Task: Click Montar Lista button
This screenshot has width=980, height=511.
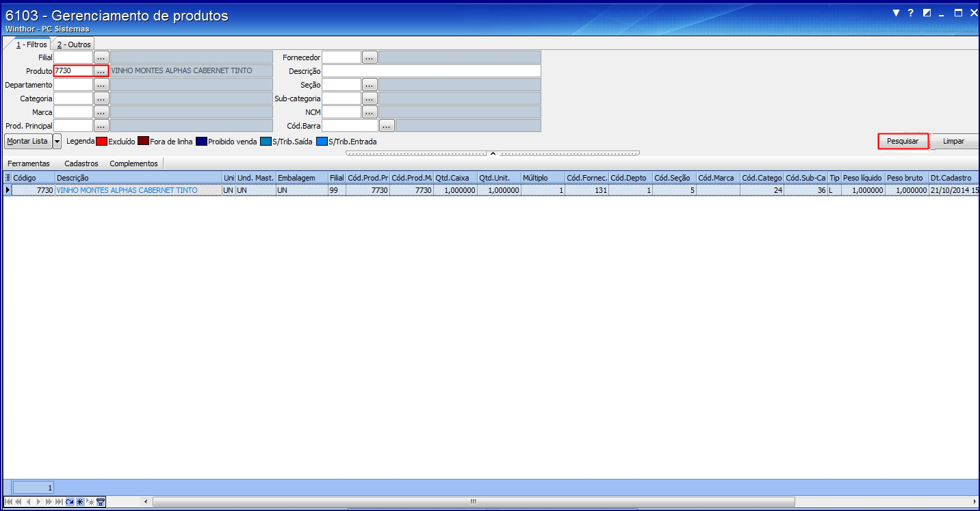Action: [28, 142]
